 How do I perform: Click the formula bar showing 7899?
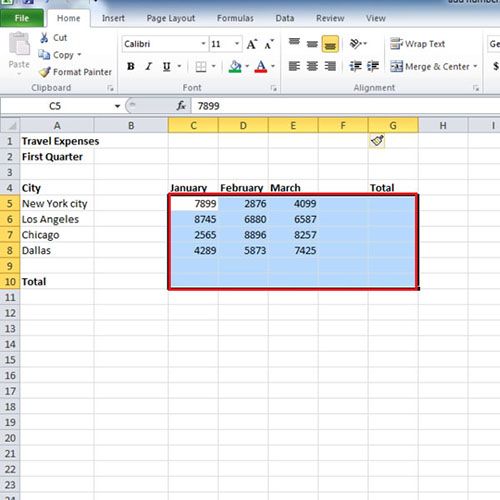click(x=345, y=106)
